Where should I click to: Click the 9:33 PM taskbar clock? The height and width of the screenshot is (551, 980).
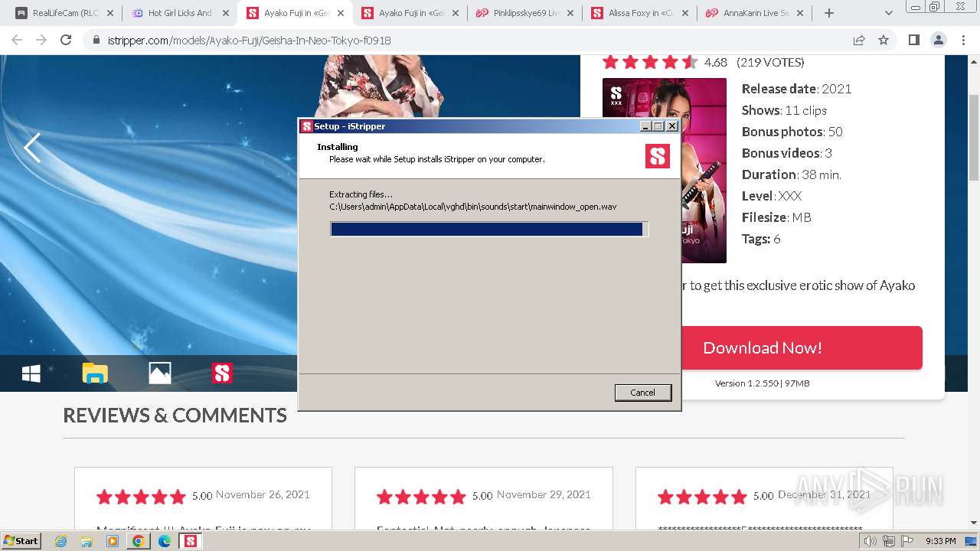[940, 541]
